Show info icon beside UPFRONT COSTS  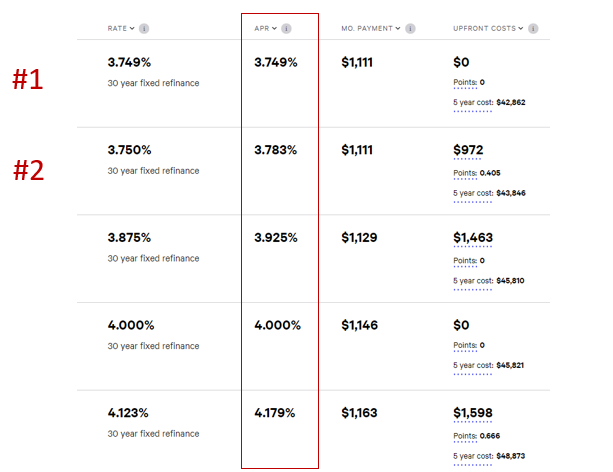pyautogui.click(x=533, y=29)
